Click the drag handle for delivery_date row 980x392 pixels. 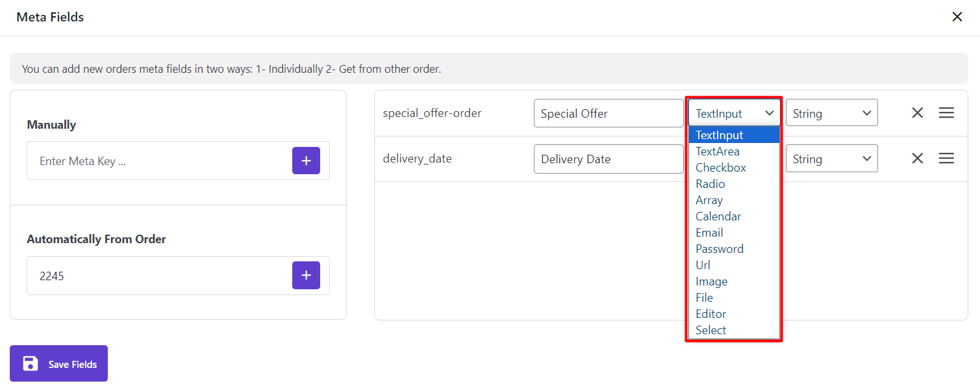[946, 159]
